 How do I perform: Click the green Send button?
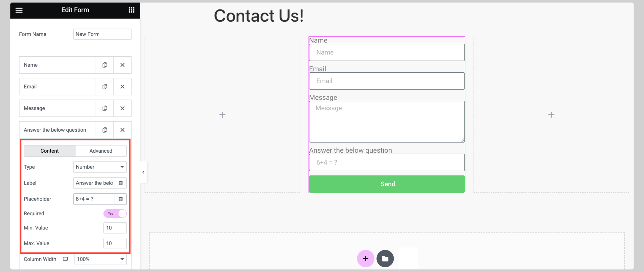387,184
